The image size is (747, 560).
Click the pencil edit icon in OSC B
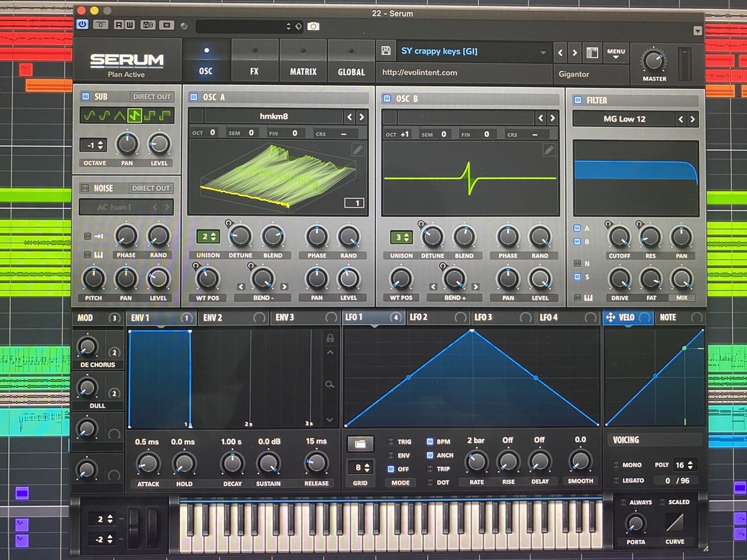click(x=548, y=149)
